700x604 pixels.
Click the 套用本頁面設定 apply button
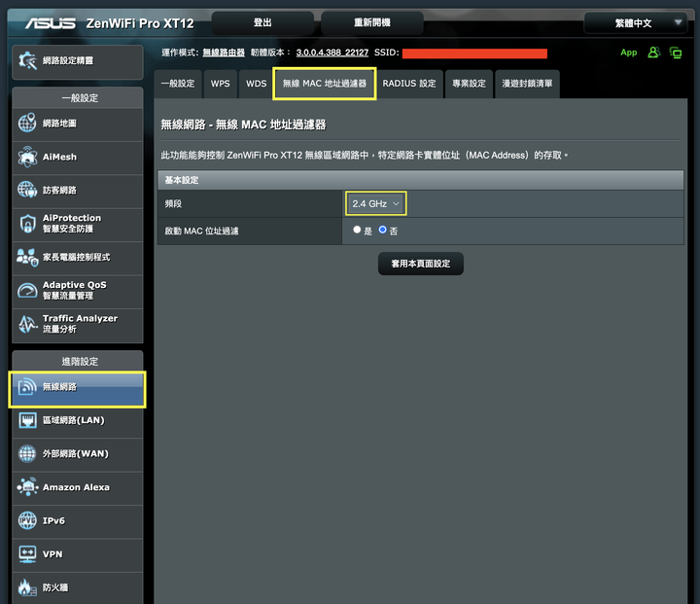pyautogui.click(x=421, y=264)
